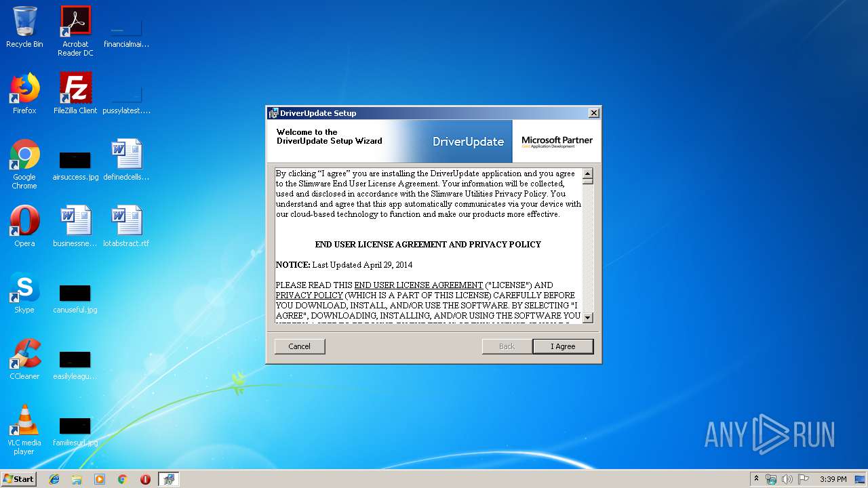Open the Recycle Bin desktop icon
Viewport: 868px width, 488px height.
[x=24, y=28]
